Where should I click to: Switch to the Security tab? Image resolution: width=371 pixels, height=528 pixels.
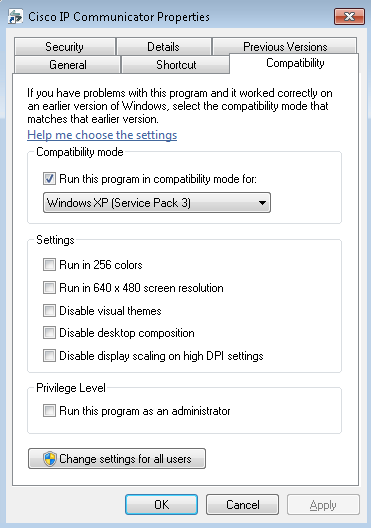click(65, 46)
